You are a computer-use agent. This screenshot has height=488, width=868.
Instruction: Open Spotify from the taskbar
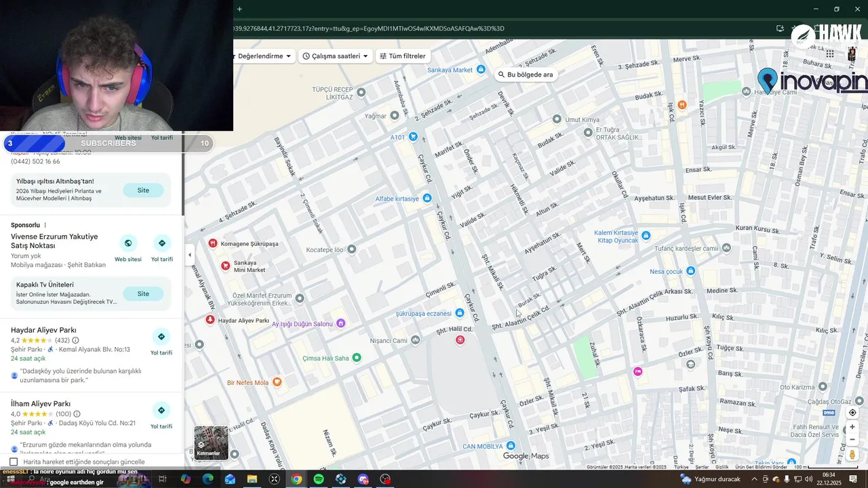tap(319, 479)
